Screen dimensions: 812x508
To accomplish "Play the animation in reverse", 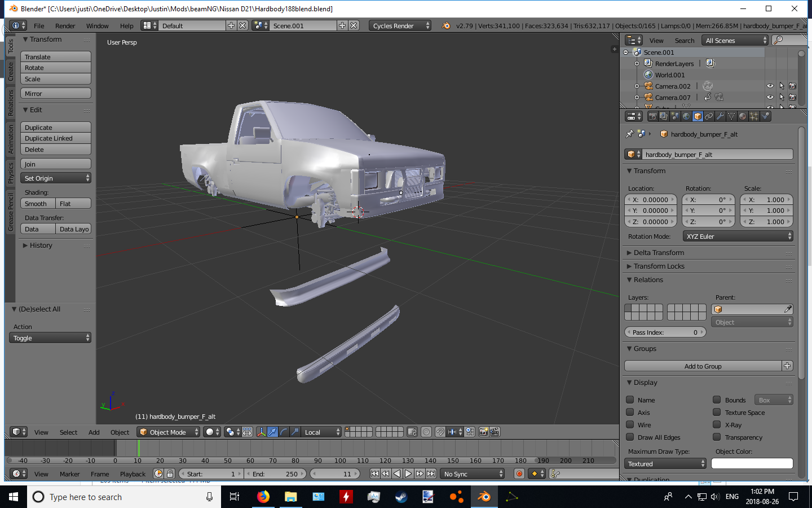I will 397,474.
